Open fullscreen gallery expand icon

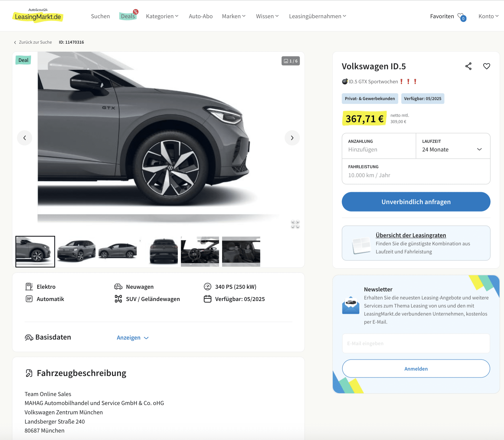[x=295, y=224]
